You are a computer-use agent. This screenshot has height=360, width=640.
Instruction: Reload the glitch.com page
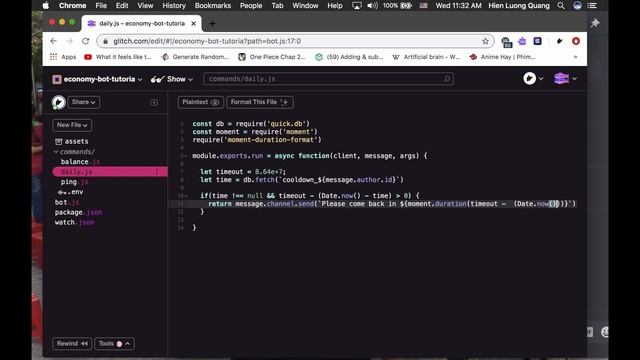85,41
